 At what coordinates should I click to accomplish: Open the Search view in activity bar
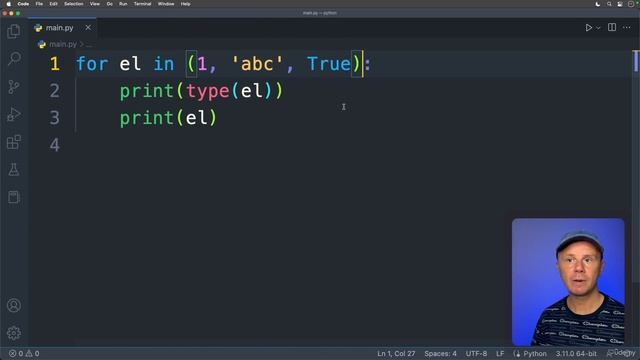14,59
